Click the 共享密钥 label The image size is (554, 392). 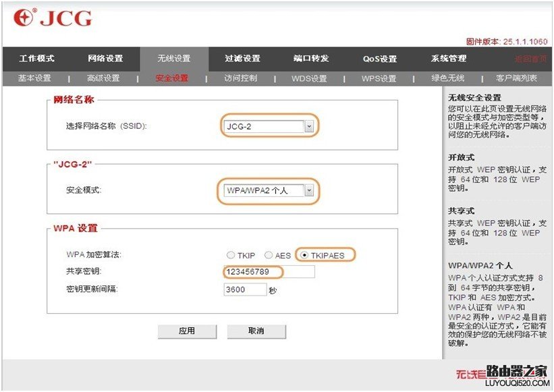(x=84, y=271)
